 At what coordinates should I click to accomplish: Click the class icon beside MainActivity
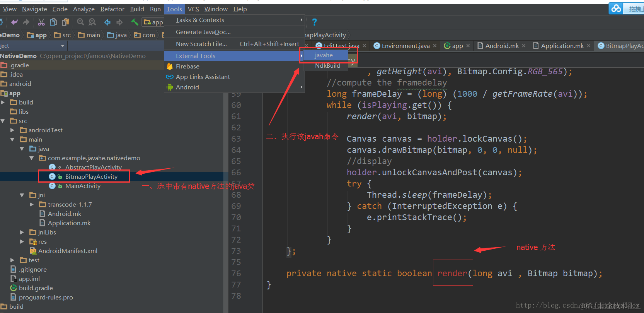pos(52,186)
